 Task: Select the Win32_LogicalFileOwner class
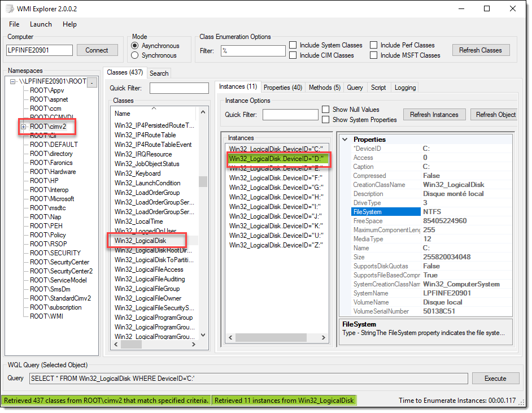pyautogui.click(x=148, y=298)
